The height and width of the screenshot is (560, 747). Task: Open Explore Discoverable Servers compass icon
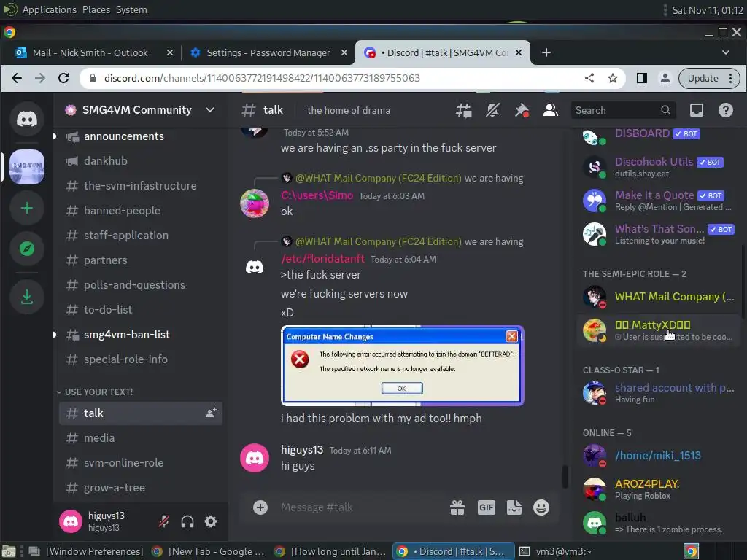[x=27, y=249]
